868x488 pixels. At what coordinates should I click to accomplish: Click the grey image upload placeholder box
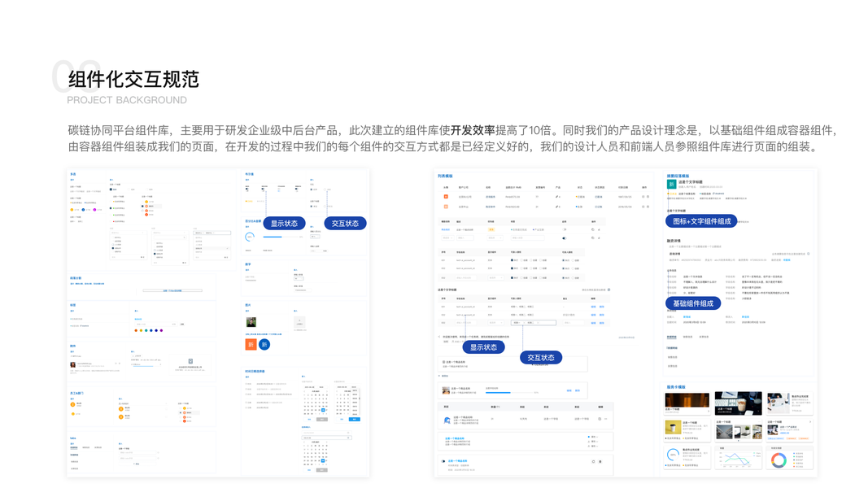[x=299, y=321]
